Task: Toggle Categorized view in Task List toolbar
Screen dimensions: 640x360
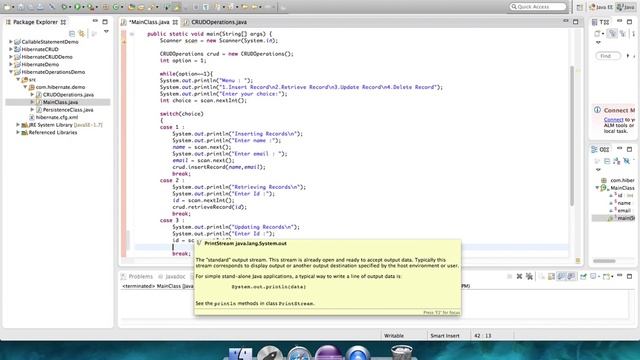Action: (611, 34)
